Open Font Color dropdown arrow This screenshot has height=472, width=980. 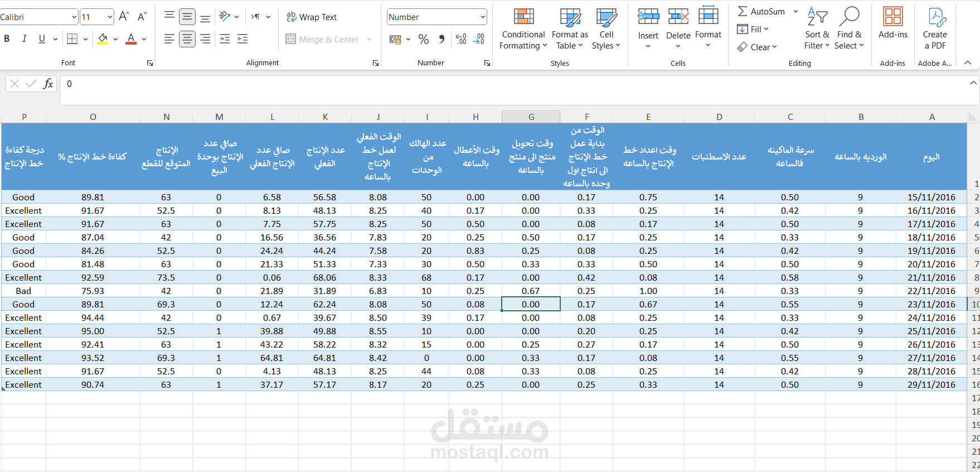(x=144, y=39)
